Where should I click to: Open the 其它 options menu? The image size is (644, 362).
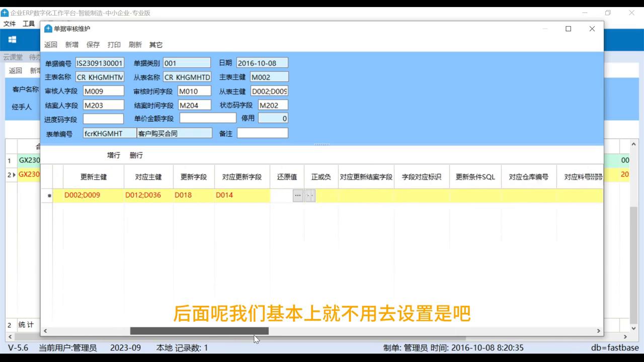pyautogui.click(x=155, y=45)
